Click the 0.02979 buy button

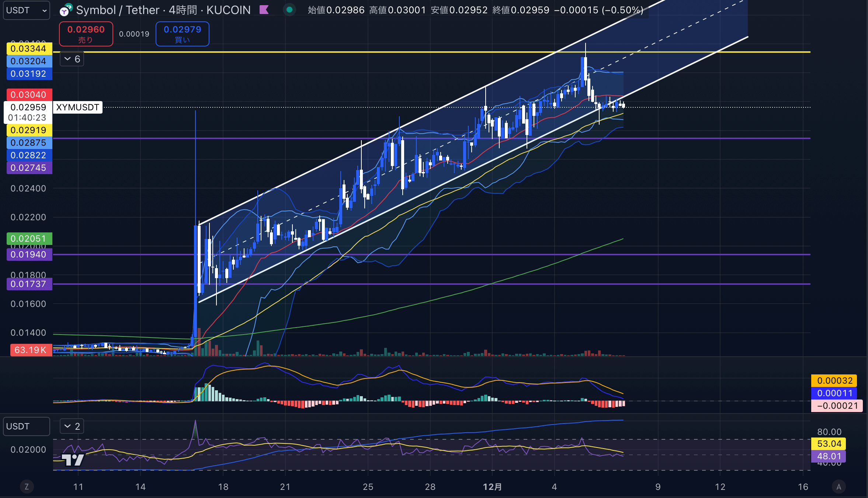[183, 34]
